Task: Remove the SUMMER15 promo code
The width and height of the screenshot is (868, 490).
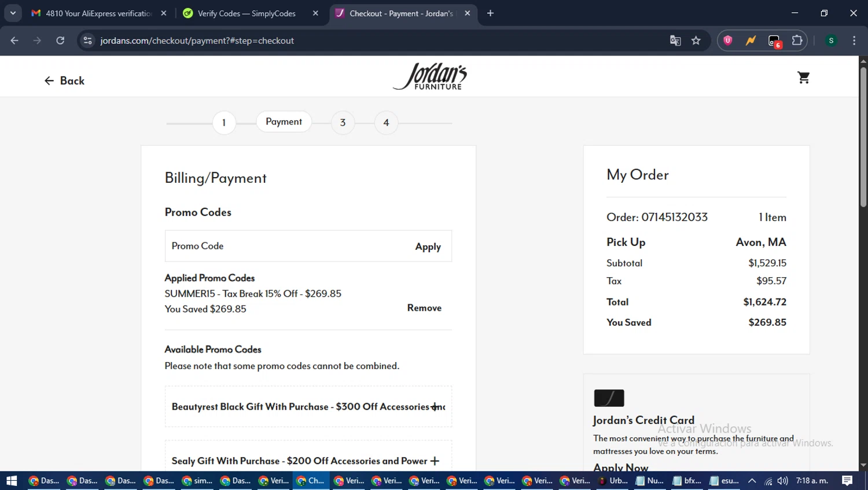Action: point(424,308)
